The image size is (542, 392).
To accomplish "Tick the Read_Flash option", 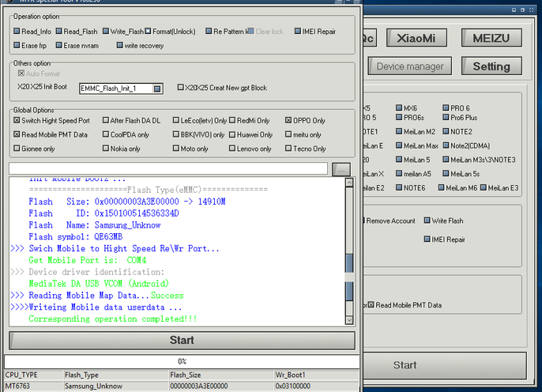I will pos(58,31).
